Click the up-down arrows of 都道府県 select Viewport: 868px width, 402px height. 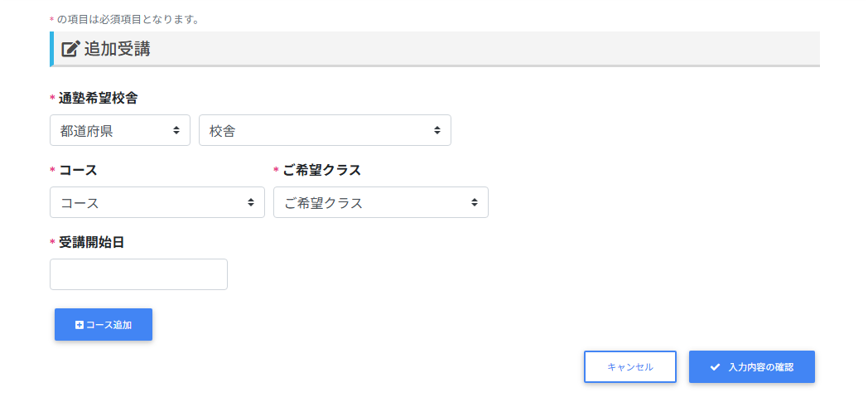(176, 130)
